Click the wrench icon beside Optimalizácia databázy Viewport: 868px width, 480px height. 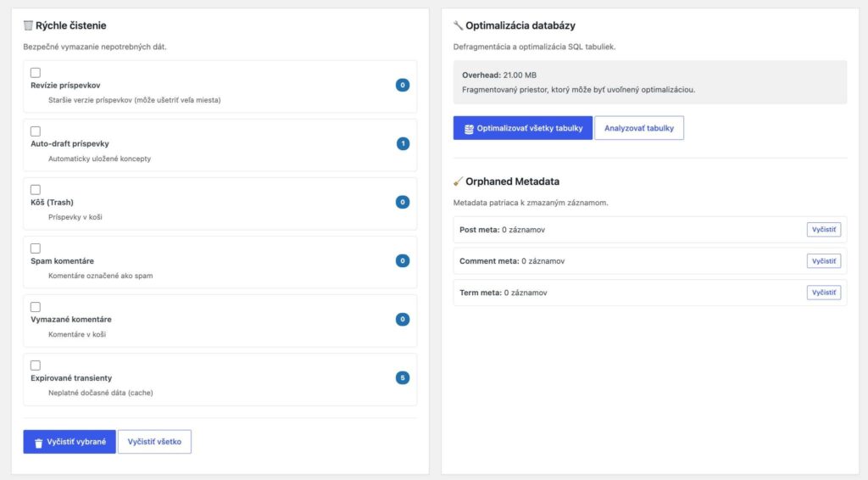coord(458,25)
